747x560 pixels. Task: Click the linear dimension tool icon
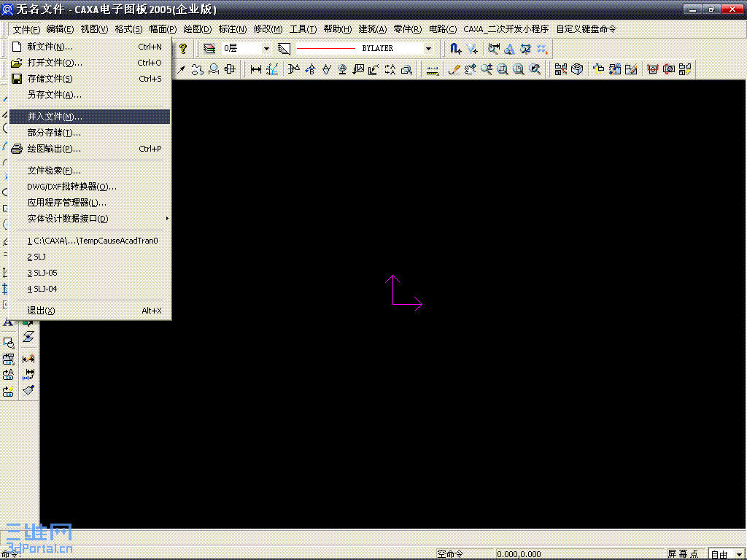click(256, 69)
